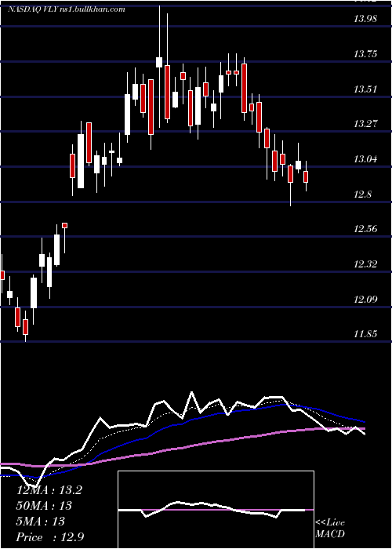This screenshot has width=392, height=549.
Task: Click the 13.51 price axis label
Action: [365, 89]
